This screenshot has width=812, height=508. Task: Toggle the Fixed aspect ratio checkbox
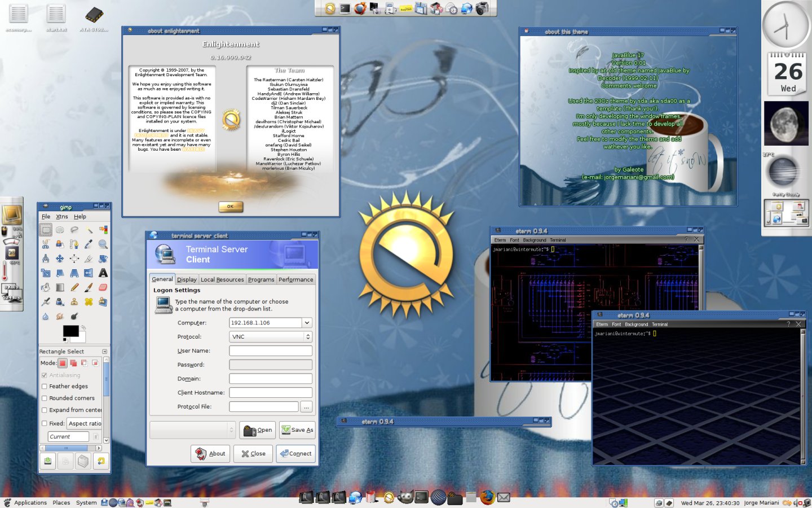(x=44, y=423)
